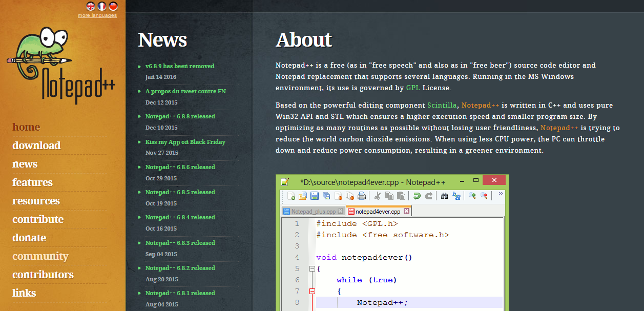Click the Notepad++ chameleon logo

point(60,65)
